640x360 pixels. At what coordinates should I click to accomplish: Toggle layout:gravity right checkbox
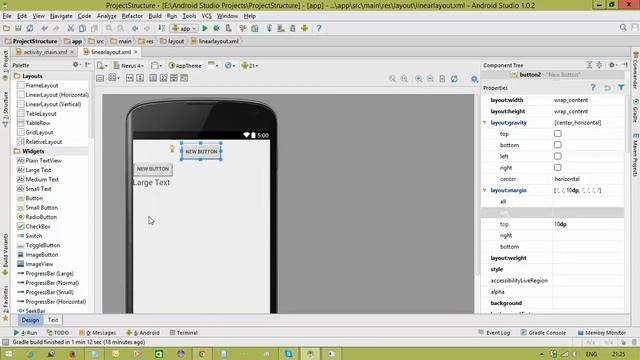[x=558, y=167]
